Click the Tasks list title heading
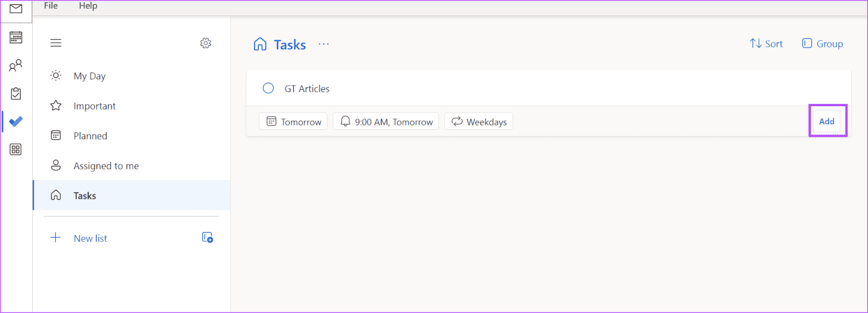This screenshot has width=868, height=313. (290, 45)
